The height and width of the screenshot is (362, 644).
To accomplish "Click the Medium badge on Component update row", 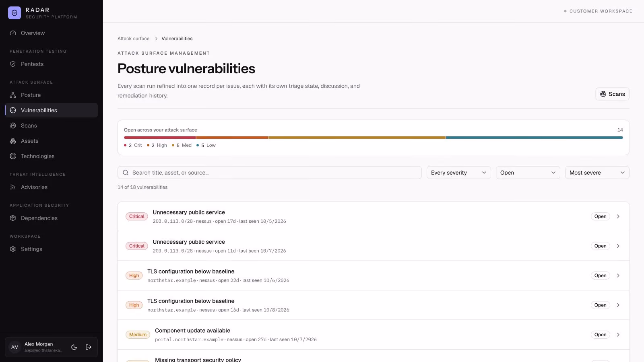I will (x=138, y=335).
